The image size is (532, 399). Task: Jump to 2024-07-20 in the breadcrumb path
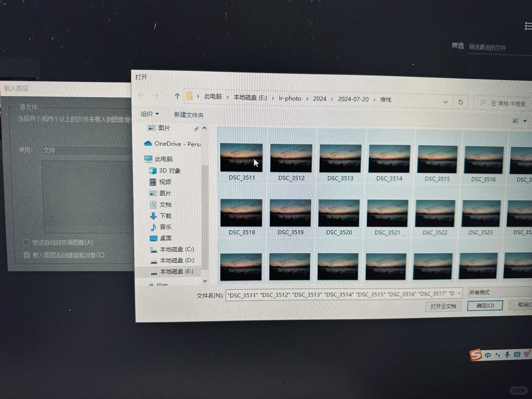pyautogui.click(x=353, y=99)
